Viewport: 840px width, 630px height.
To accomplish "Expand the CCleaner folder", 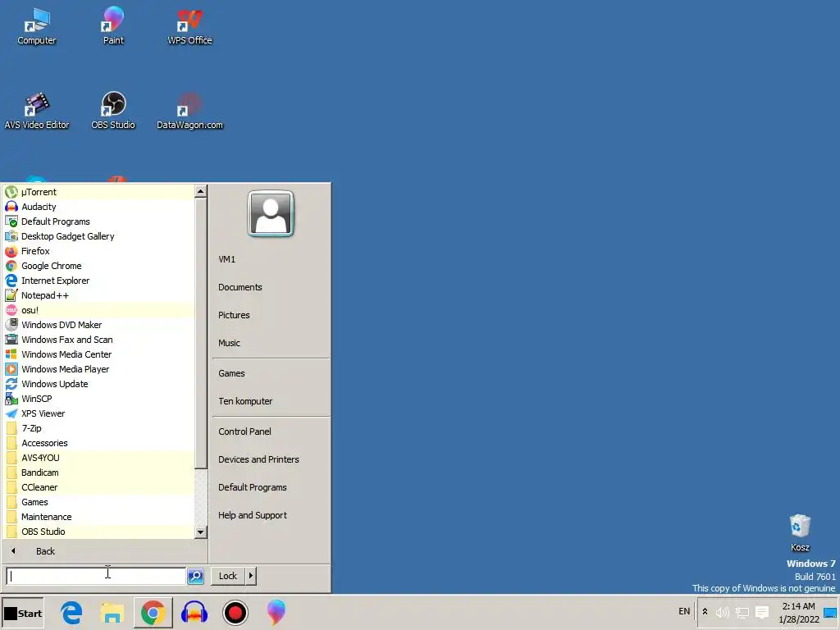I will point(99,487).
